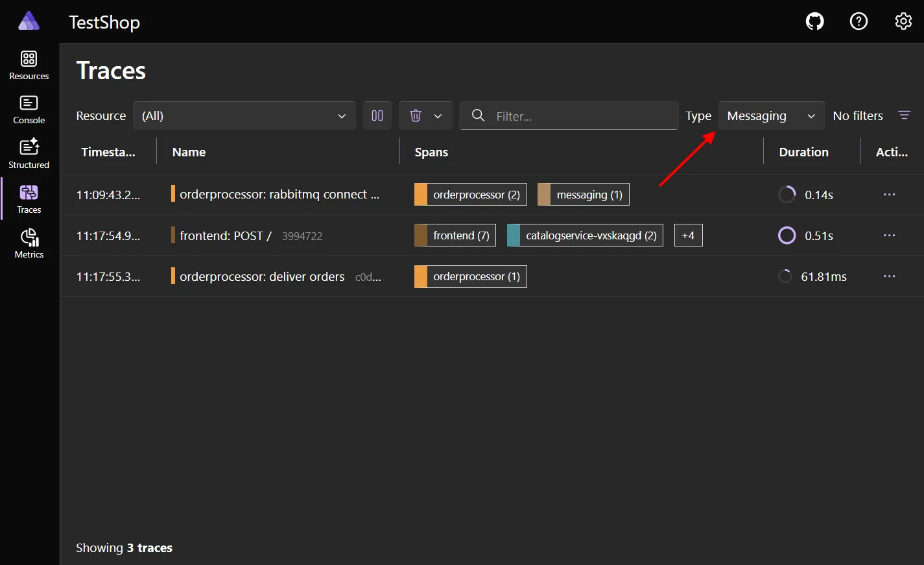Expand the +4 spans badge on the POST trace
The image size is (924, 565).
pyautogui.click(x=688, y=235)
